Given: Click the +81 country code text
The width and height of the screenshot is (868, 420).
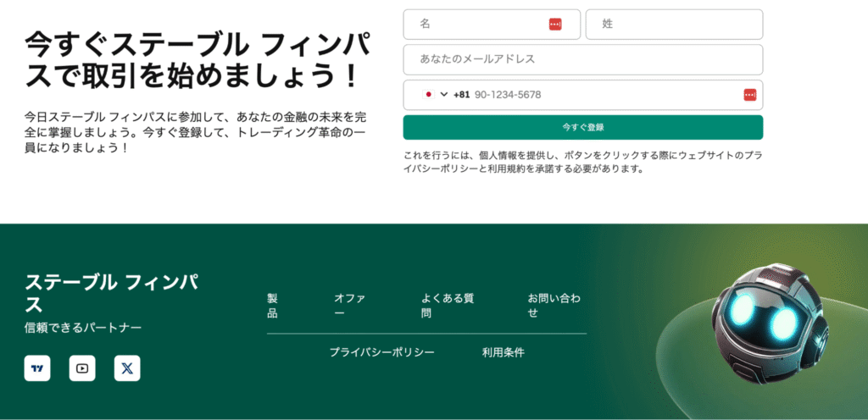Looking at the screenshot, I should click(x=461, y=95).
